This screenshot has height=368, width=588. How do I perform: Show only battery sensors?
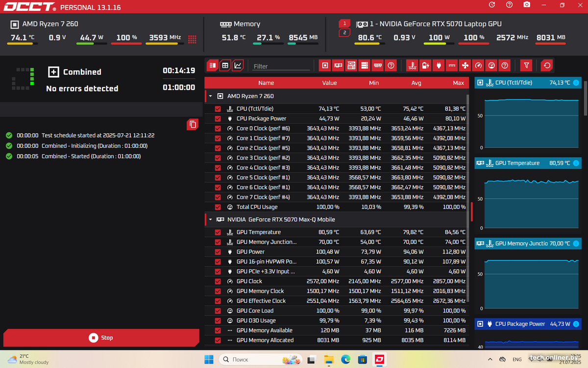426,65
